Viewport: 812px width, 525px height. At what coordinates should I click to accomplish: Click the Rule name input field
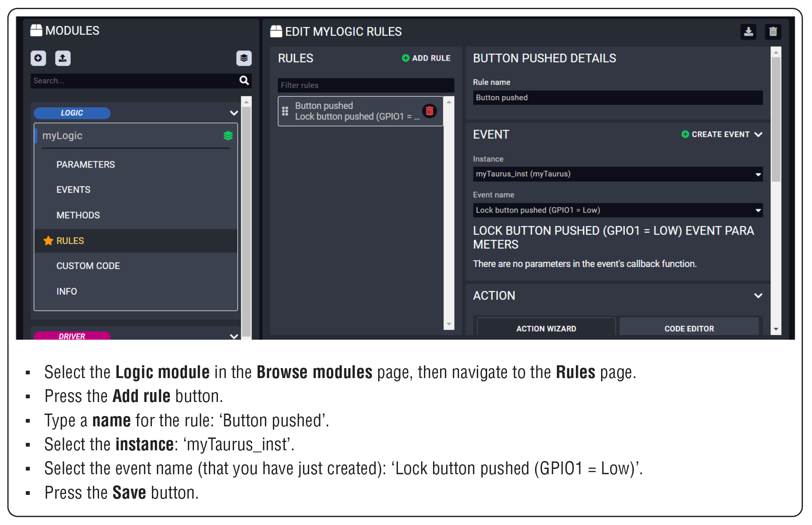[x=617, y=98]
